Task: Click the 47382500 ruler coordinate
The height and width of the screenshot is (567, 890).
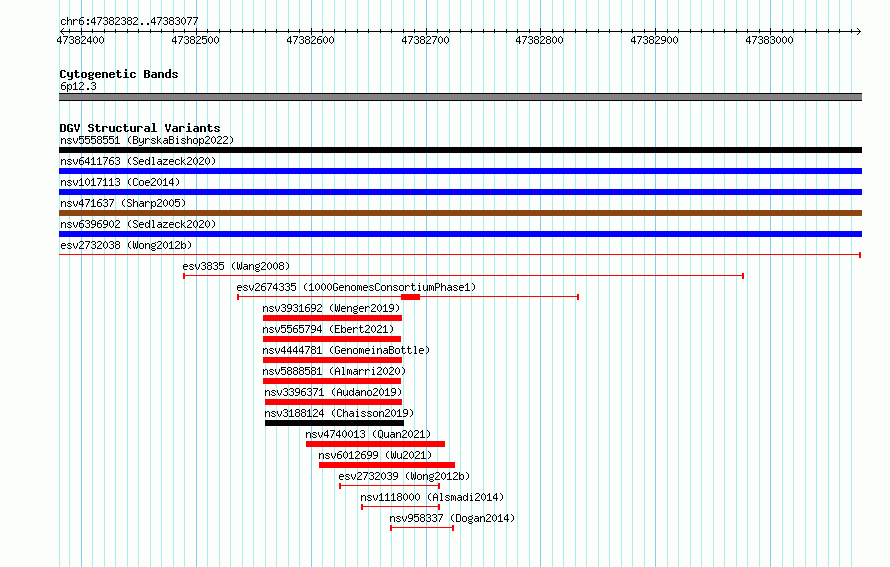Action: (x=195, y=40)
